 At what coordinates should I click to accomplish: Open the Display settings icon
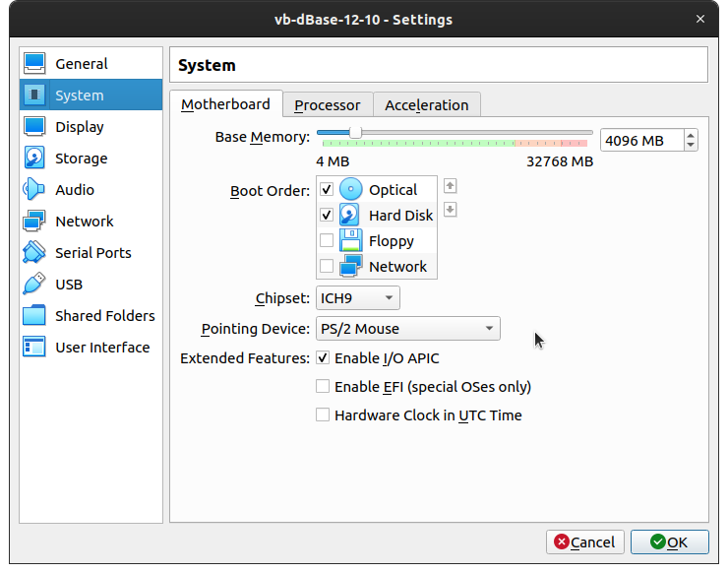click(x=34, y=127)
